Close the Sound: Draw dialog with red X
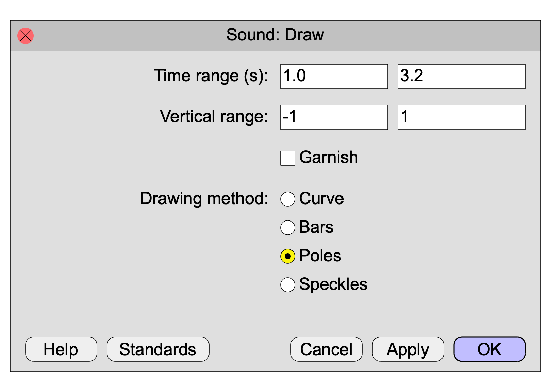Image resolution: width=551 pixels, height=392 pixels. pos(26,36)
